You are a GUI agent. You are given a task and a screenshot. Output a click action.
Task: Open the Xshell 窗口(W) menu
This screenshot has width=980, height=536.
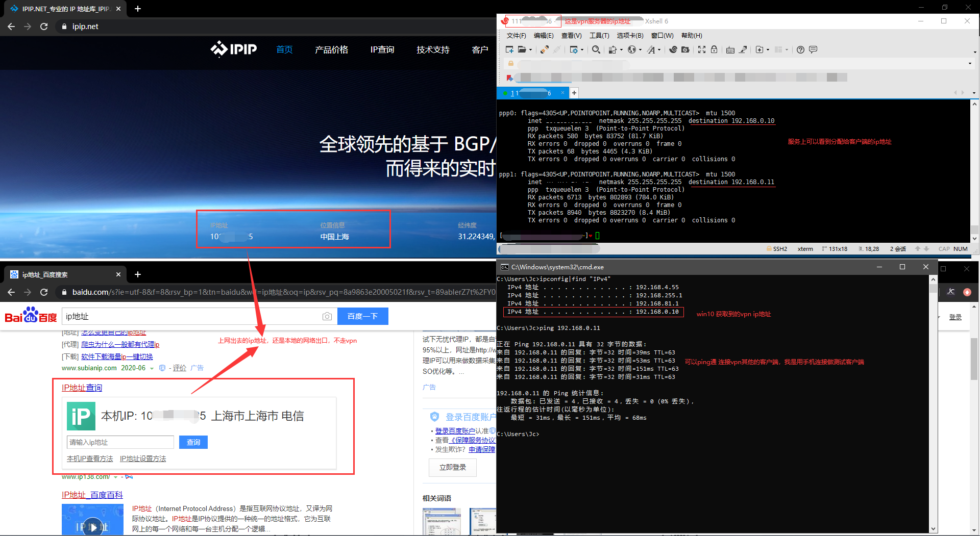click(662, 35)
